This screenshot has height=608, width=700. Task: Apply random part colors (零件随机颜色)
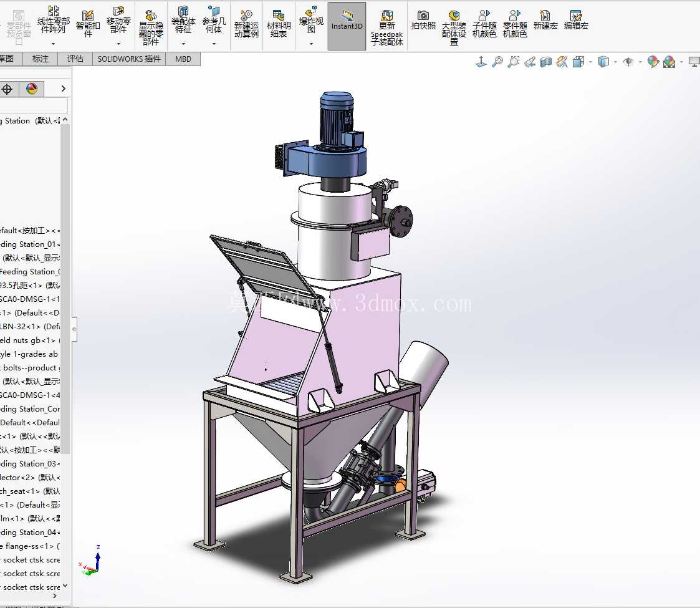click(x=515, y=24)
